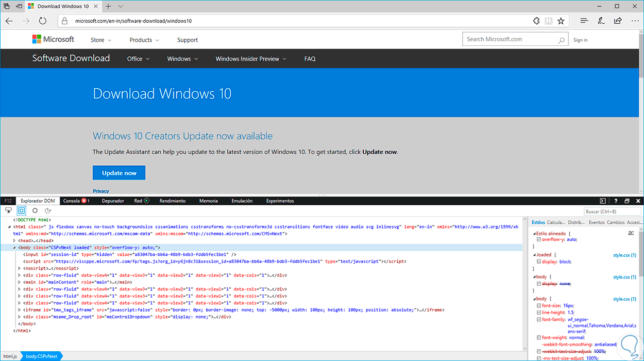Activate the Select element tool in DevTools
The image size is (644, 361).
point(8,210)
